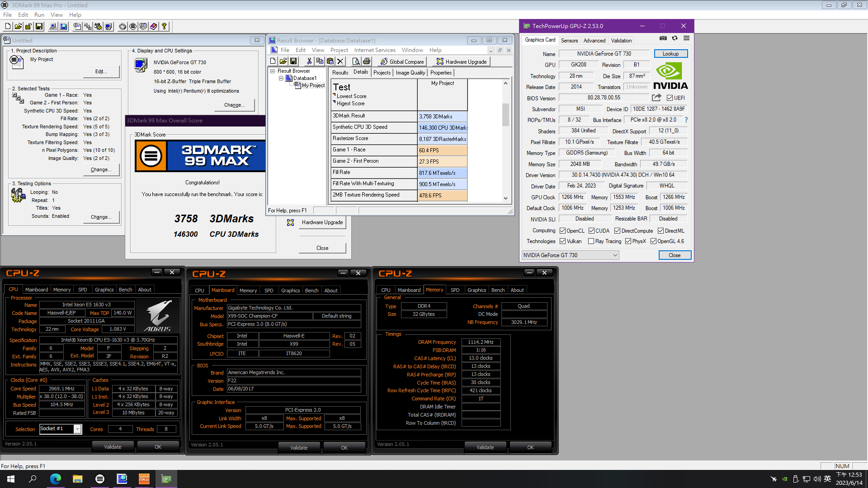Click the Print Preview icon in Result Browser
The height and width of the screenshot is (488, 868).
356,61
